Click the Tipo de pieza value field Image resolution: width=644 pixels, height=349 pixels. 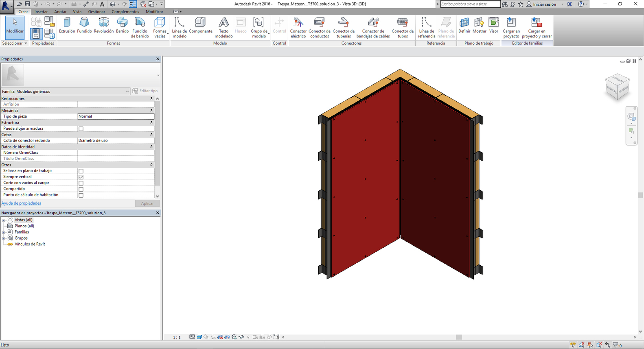tap(116, 116)
